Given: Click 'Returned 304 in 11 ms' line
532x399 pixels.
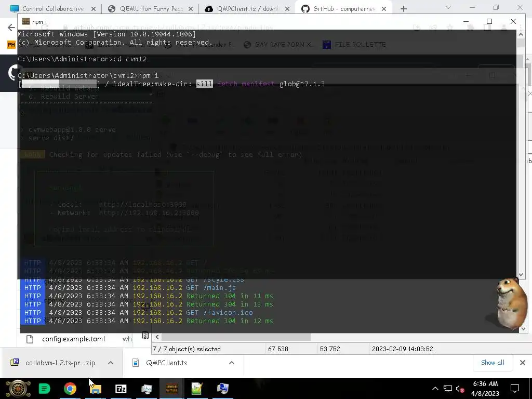Looking at the screenshot, I should pyautogui.click(x=230, y=296).
